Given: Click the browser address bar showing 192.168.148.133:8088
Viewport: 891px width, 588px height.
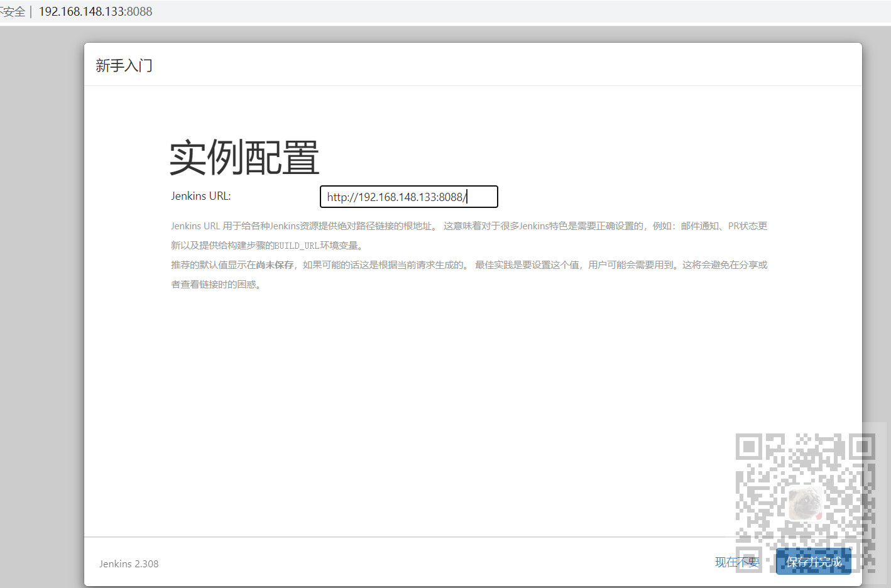Looking at the screenshot, I should click(x=96, y=11).
